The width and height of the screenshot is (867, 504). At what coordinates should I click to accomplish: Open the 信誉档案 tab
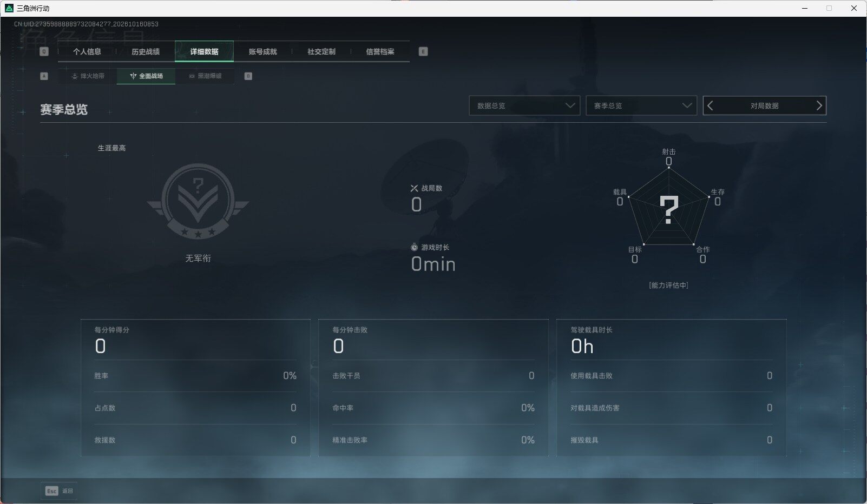coord(380,51)
